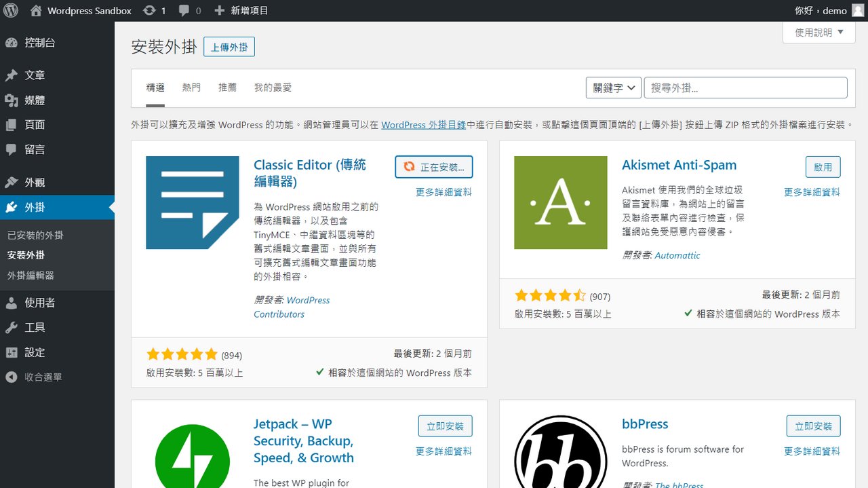Select 安裝外掛 in the sidebar submenu

[26, 255]
